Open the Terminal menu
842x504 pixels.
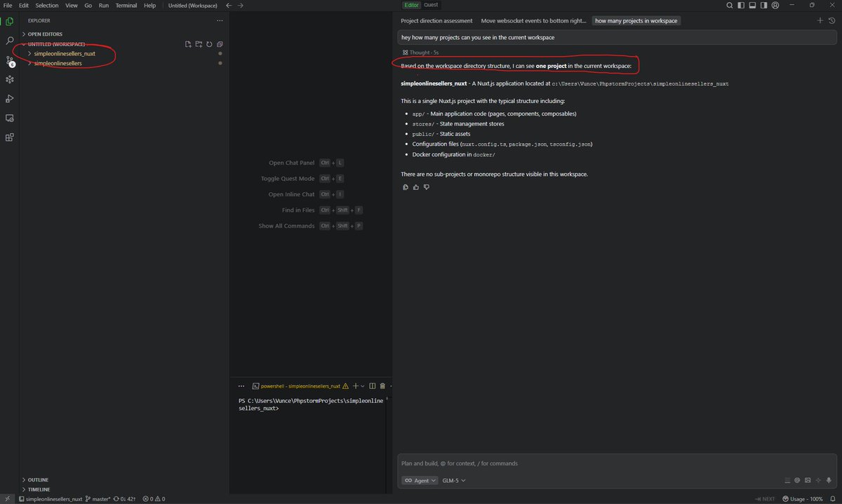126,5
